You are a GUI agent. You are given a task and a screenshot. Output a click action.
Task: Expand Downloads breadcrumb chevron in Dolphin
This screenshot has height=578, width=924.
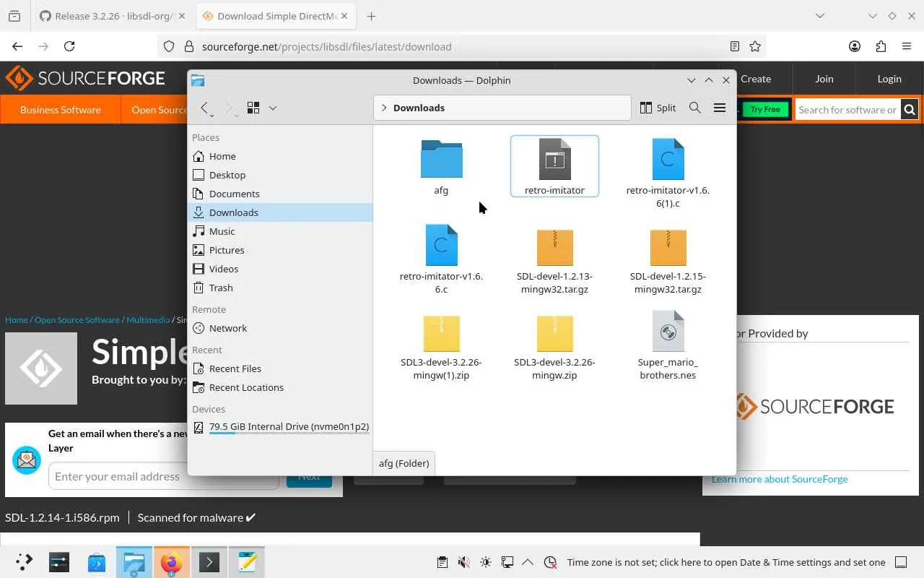(384, 108)
